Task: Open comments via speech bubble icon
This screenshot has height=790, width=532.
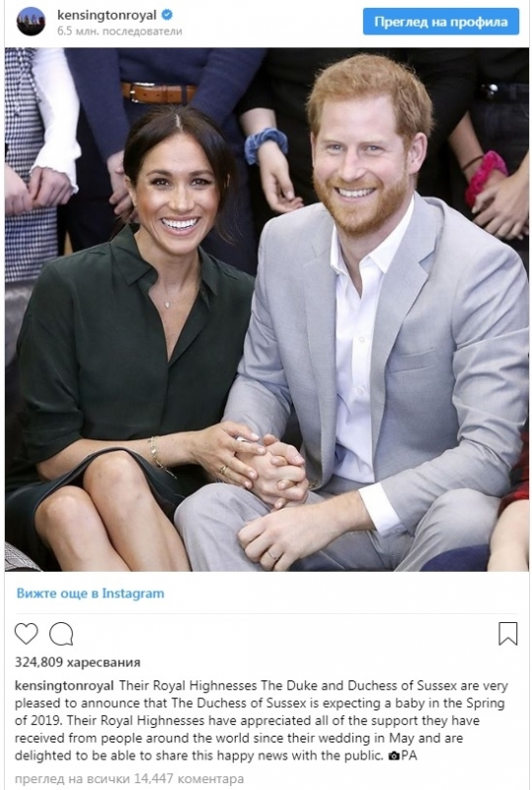Action: coord(61,634)
